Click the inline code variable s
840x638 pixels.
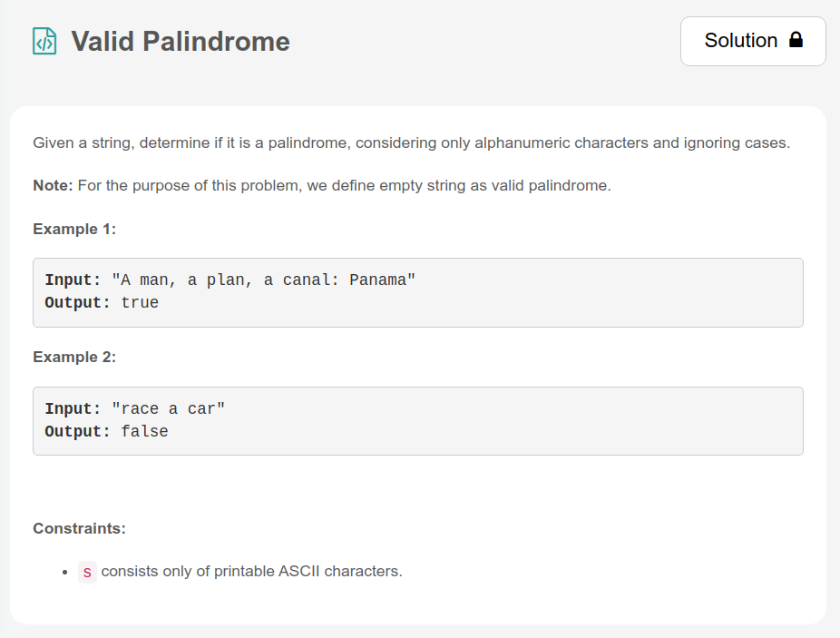pos(87,573)
